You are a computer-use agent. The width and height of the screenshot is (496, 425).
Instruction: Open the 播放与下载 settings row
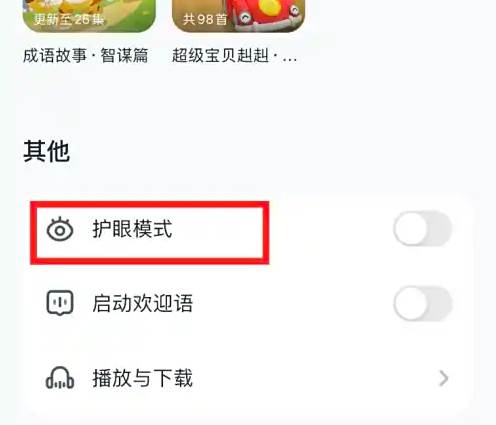(x=248, y=378)
